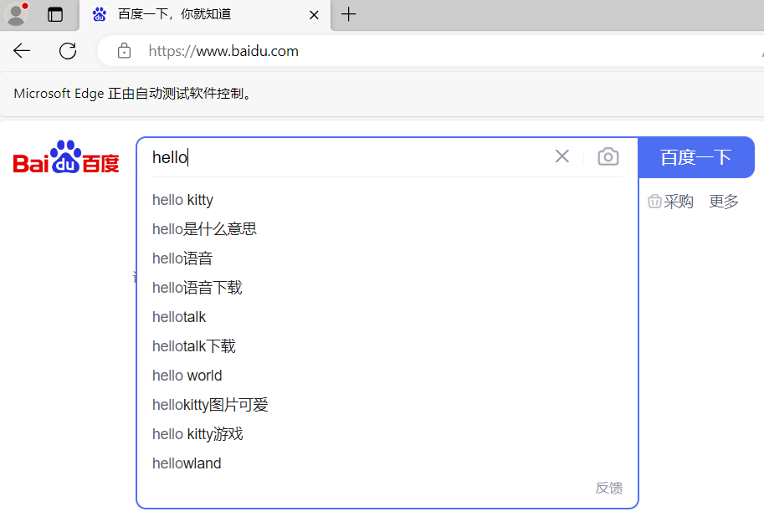The width and height of the screenshot is (764, 532).
Task: Select suggestion hello语音下载
Action: (x=387, y=288)
